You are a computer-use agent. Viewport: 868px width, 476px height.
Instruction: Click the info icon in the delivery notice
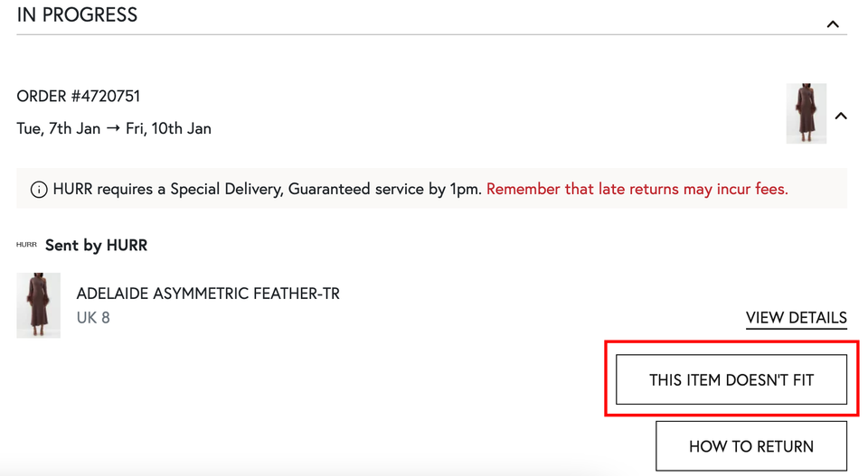(x=39, y=190)
